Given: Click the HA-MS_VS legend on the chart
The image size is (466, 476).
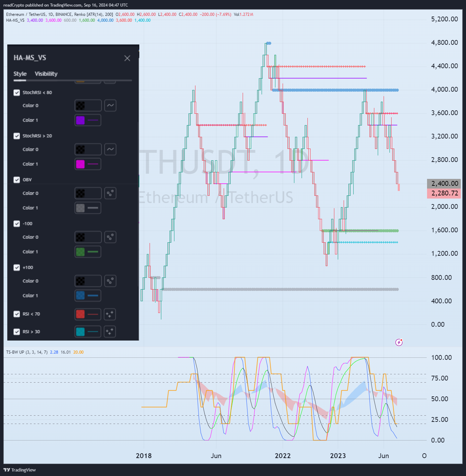Looking at the screenshot, I should pyautogui.click(x=15, y=20).
